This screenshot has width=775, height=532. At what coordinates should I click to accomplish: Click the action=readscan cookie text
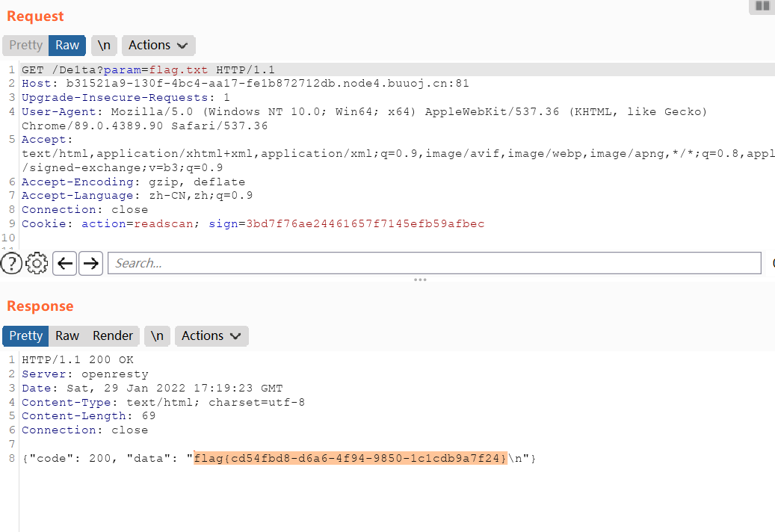137,223
